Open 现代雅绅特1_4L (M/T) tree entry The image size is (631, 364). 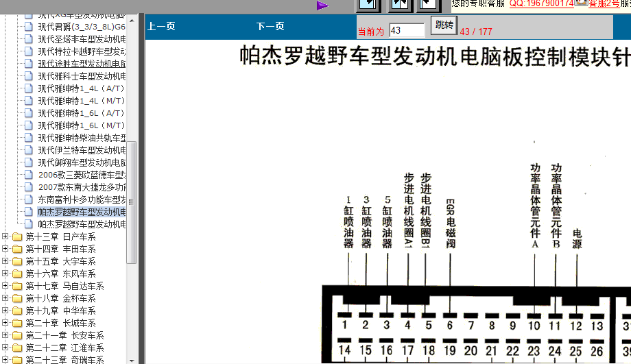(82, 101)
